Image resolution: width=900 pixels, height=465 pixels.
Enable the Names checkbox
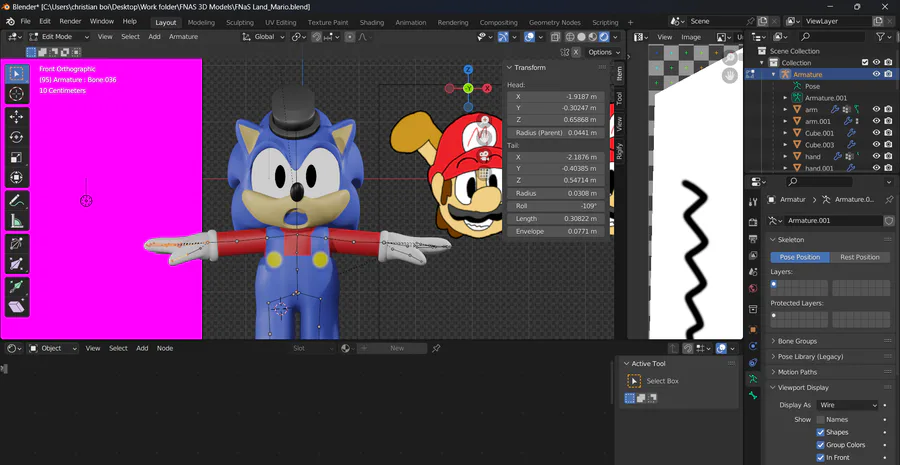pyautogui.click(x=821, y=420)
